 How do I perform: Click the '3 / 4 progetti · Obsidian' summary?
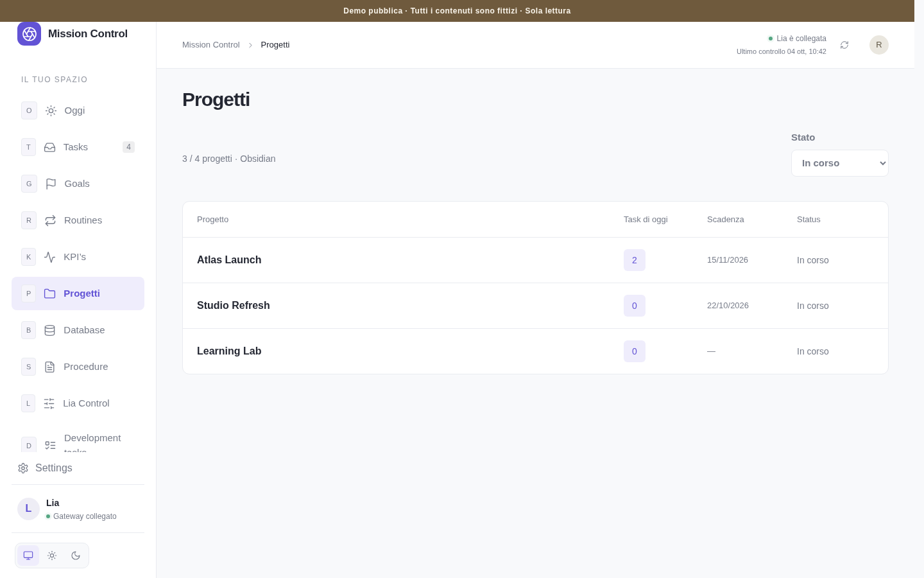pyautogui.click(x=229, y=159)
